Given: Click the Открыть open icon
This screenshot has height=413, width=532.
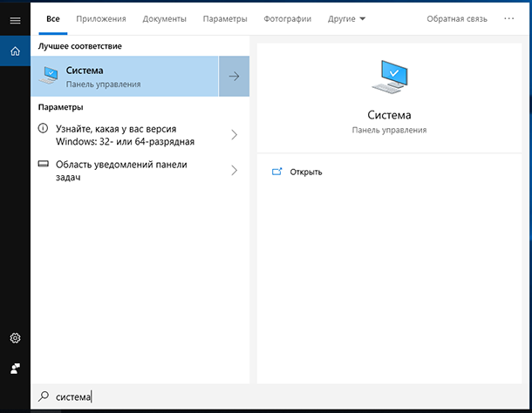Looking at the screenshot, I should click(x=277, y=172).
